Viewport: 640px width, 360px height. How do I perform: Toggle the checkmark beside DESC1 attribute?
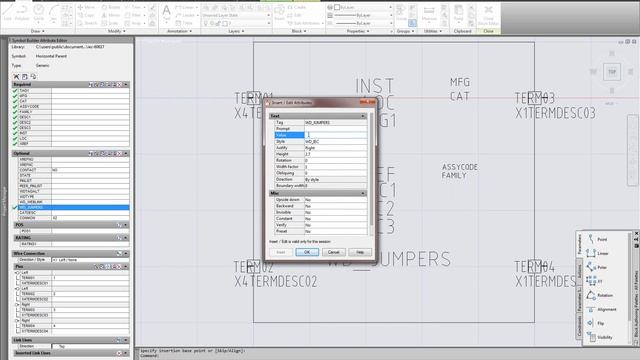[x=15, y=117]
